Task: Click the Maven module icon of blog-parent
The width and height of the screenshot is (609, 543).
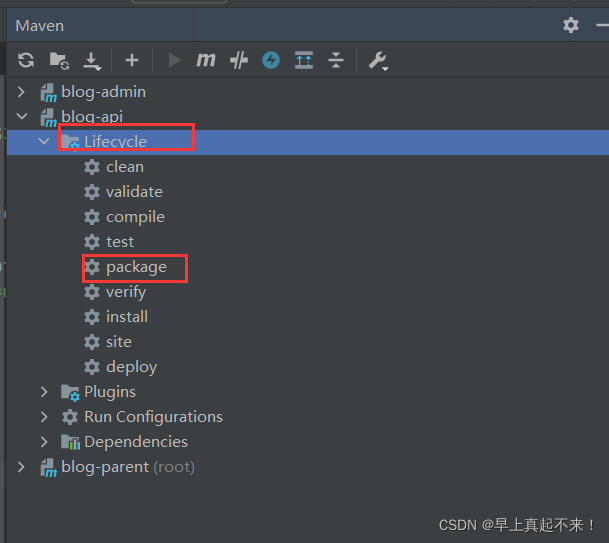Action: pos(49,468)
